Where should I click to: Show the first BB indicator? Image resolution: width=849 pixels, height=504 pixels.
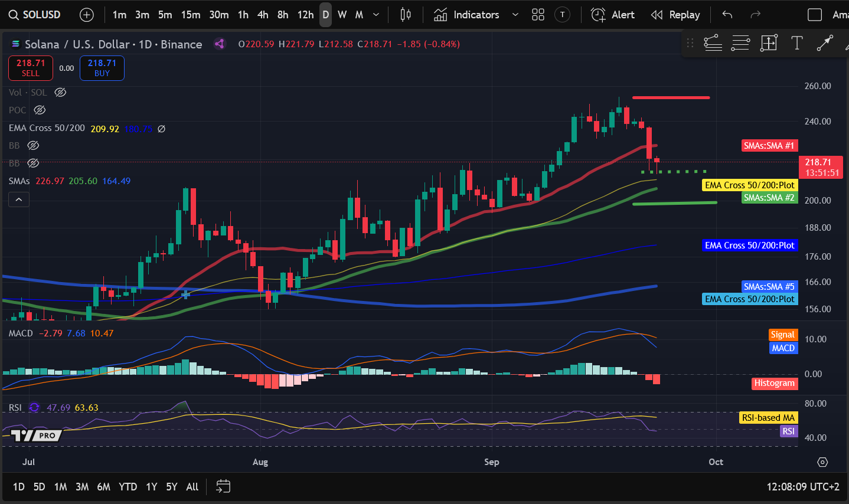tap(33, 145)
